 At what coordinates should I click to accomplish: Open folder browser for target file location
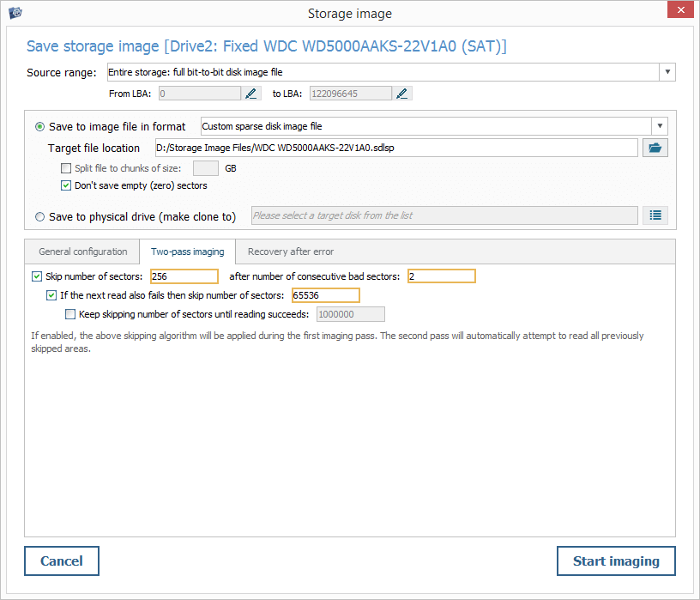655,148
